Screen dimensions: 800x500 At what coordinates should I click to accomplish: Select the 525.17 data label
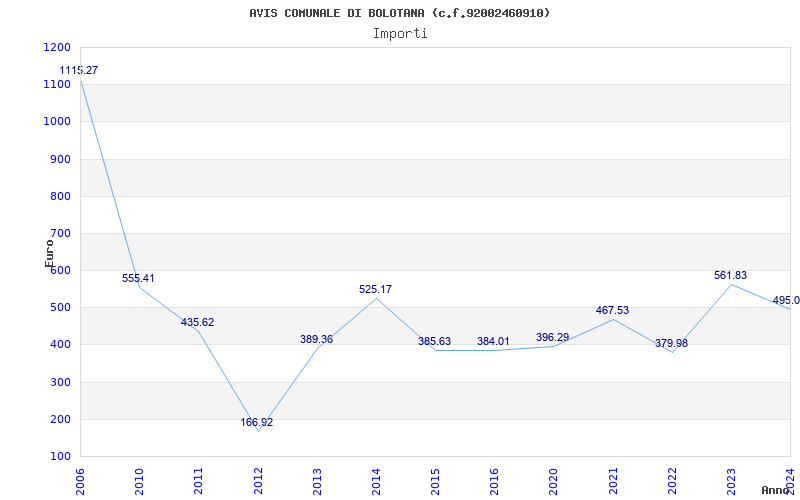tap(376, 289)
